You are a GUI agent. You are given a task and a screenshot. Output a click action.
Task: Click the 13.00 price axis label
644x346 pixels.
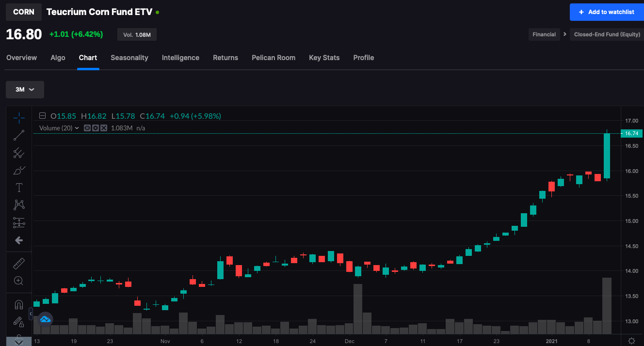click(631, 321)
